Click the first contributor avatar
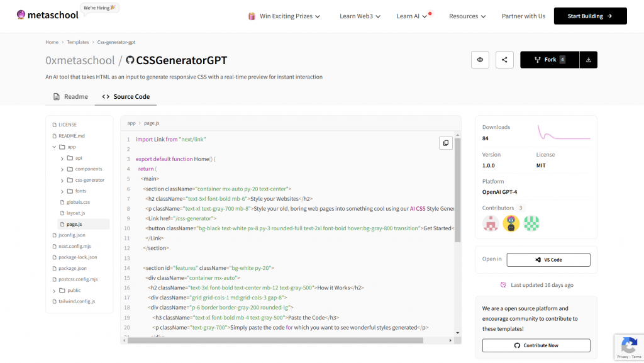The width and height of the screenshot is (644, 363). tap(491, 223)
